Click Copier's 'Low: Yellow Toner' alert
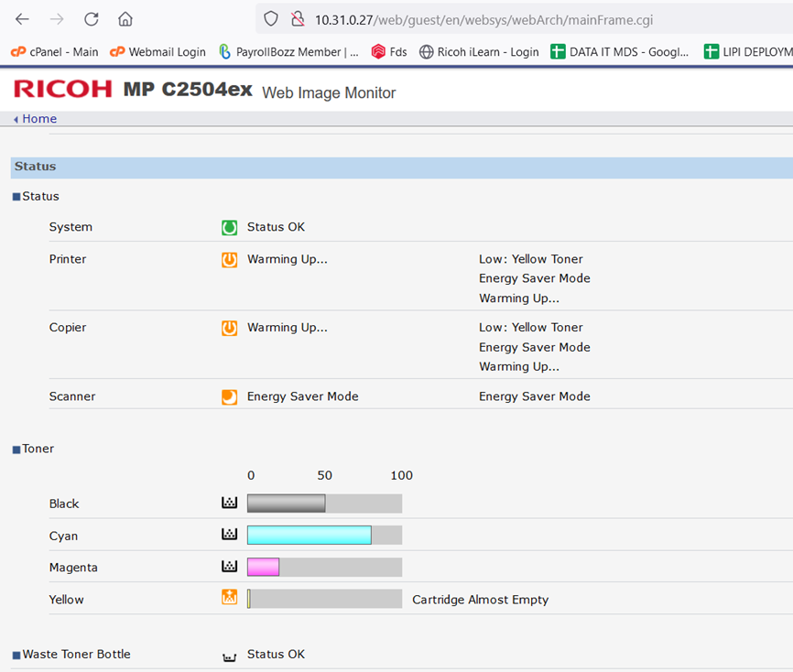This screenshot has width=793, height=672. click(531, 328)
